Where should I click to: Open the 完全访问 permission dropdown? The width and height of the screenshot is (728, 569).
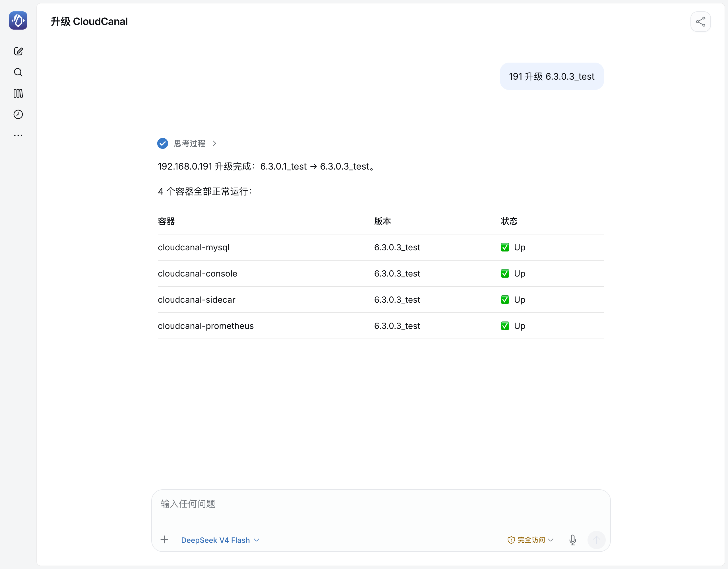[x=530, y=540]
